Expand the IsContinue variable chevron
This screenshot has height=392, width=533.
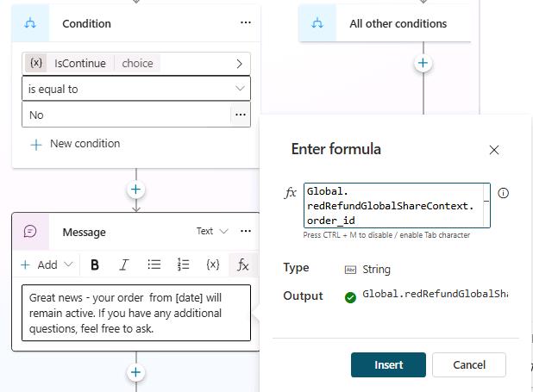pyautogui.click(x=239, y=64)
